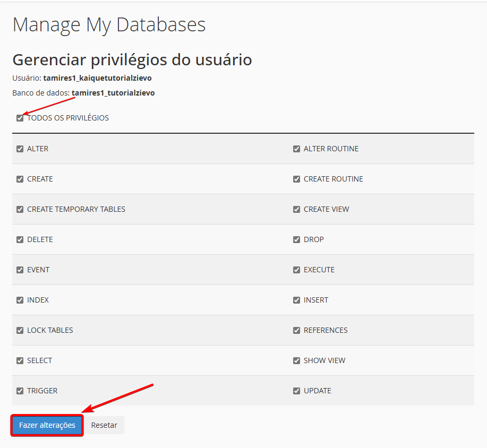
Task: Toggle the ALTER privilege checkbox
Action: pyautogui.click(x=20, y=149)
